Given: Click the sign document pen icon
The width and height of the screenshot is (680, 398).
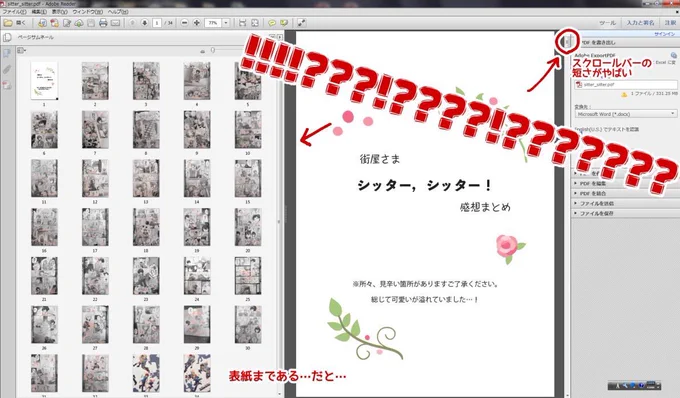Looking at the screenshot, I should pos(67,23).
